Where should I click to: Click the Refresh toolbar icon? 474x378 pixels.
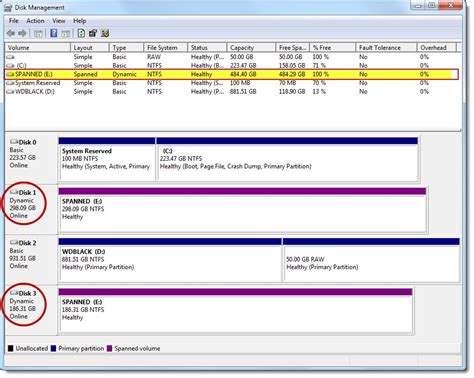click(81, 33)
